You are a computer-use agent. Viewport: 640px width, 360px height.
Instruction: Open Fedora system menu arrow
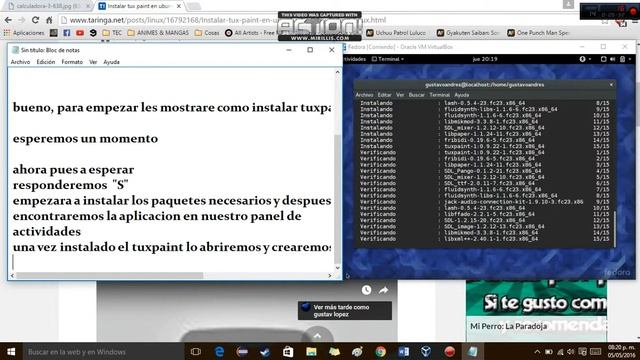630,59
